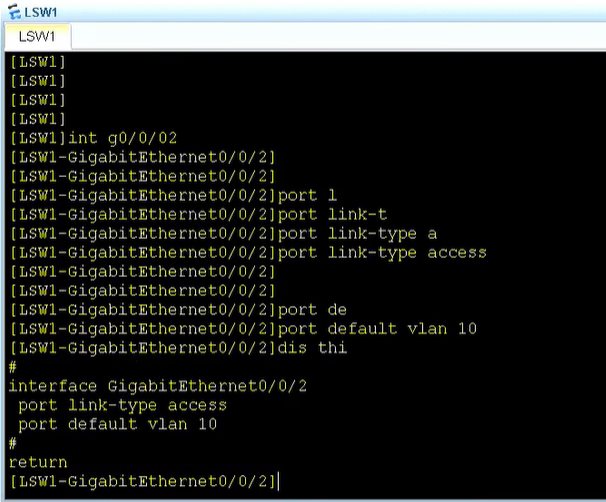This screenshot has height=502, width=606.
Task: Click the config output 'port link-type access'
Action: point(123,405)
